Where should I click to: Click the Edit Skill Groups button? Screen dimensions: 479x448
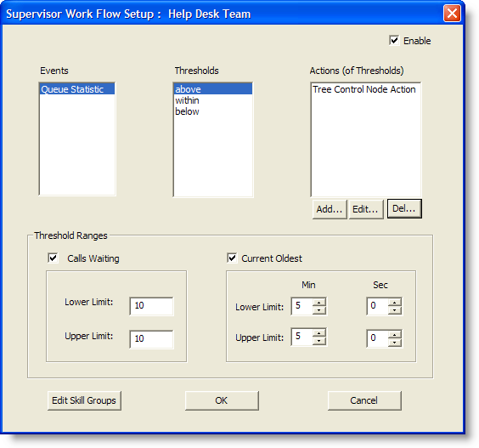[84, 400]
